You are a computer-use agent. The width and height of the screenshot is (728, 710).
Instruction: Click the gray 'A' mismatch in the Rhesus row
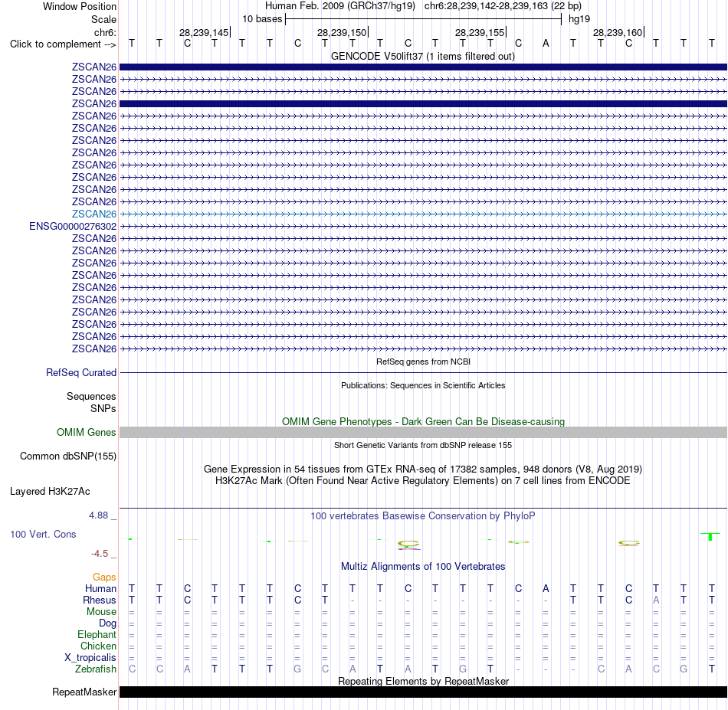tap(656, 600)
